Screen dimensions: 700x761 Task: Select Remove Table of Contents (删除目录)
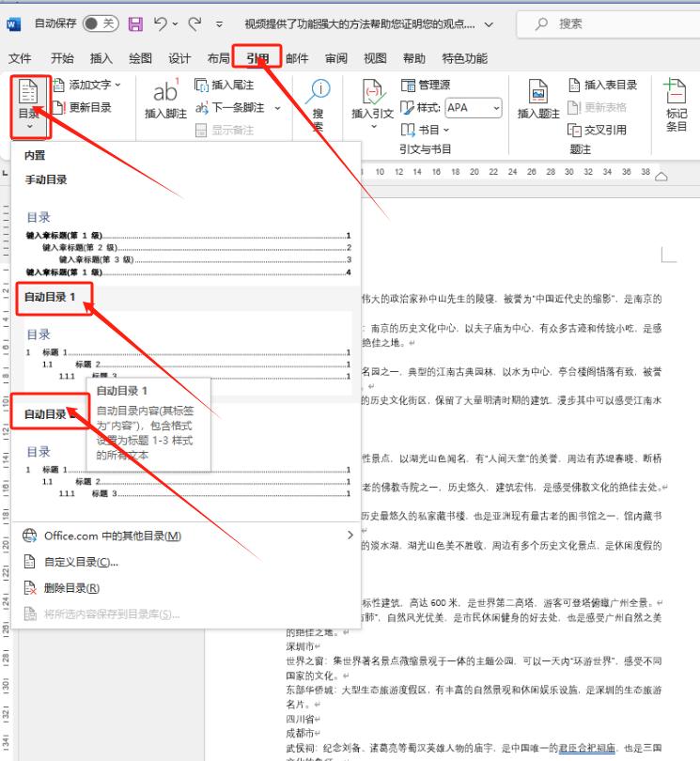(x=71, y=588)
